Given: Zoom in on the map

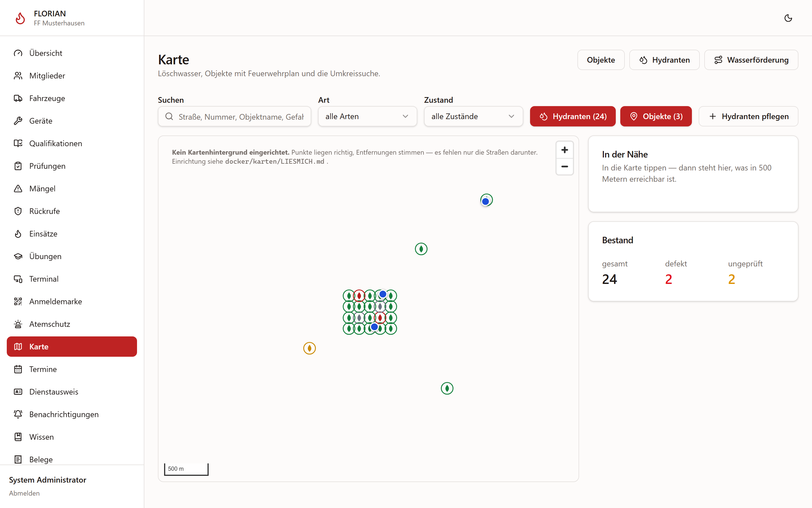Looking at the screenshot, I should 565,150.
